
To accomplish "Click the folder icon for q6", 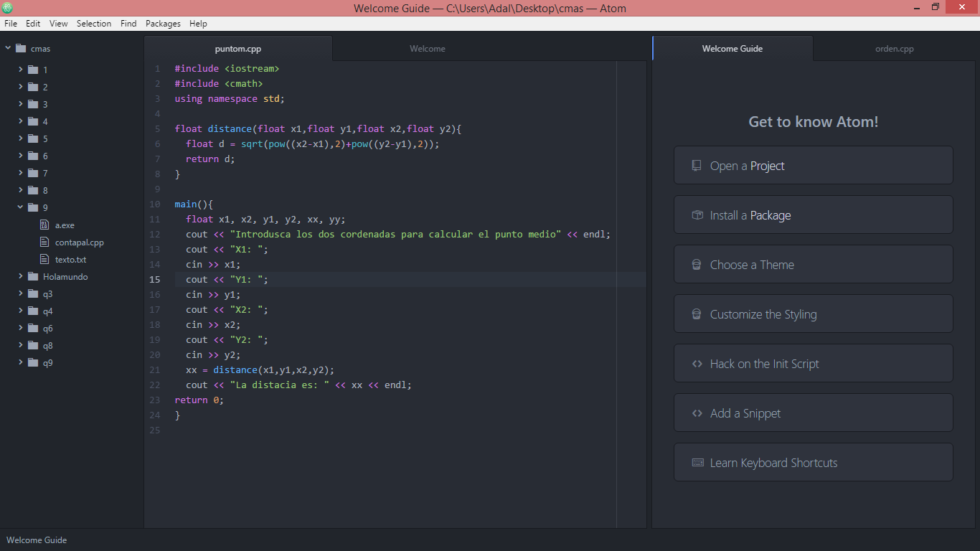I will click(33, 328).
